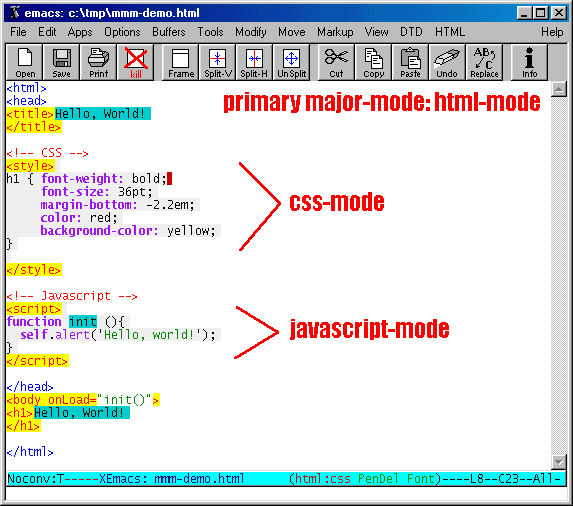573x506 pixels.
Task: Click the vertical scrollbar track
Action: (x=559, y=275)
